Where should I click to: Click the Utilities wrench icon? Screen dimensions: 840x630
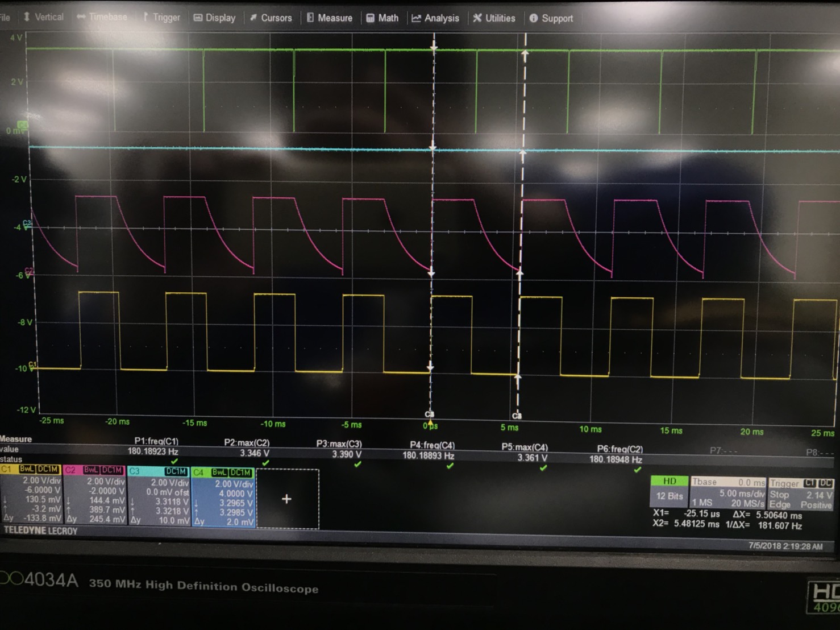click(477, 18)
